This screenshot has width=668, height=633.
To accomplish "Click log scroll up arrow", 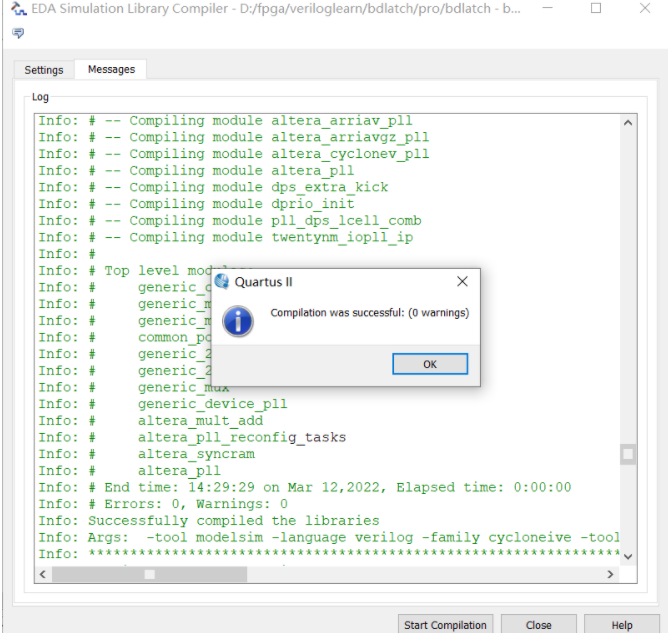I will pos(628,123).
